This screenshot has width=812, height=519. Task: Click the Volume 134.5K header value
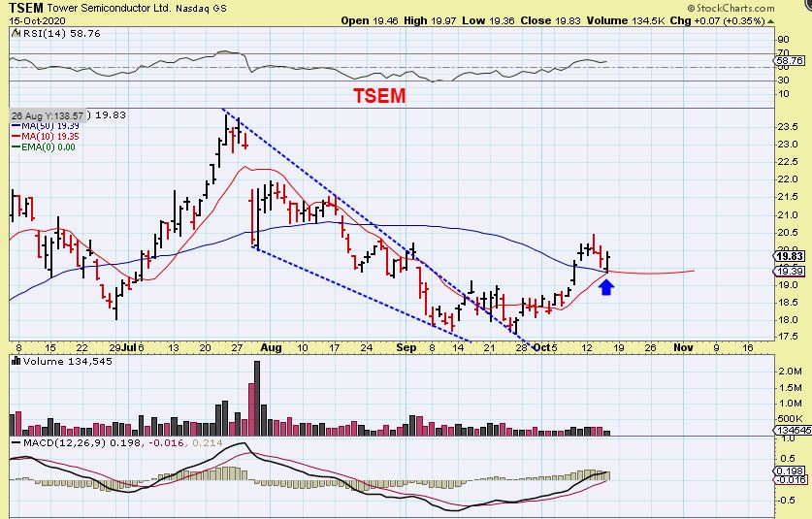pyautogui.click(x=626, y=20)
